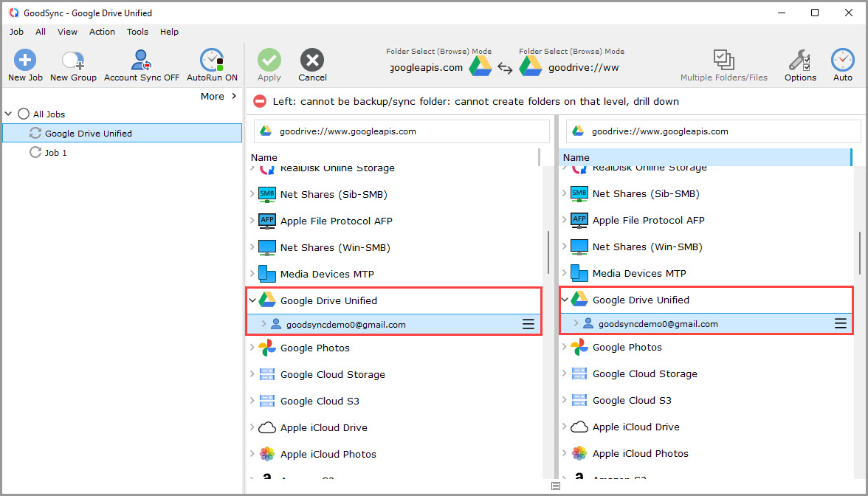This screenshot has height=496, width=868.
Task: Click Google Photos icon in right pane
Action: point(579,347)
